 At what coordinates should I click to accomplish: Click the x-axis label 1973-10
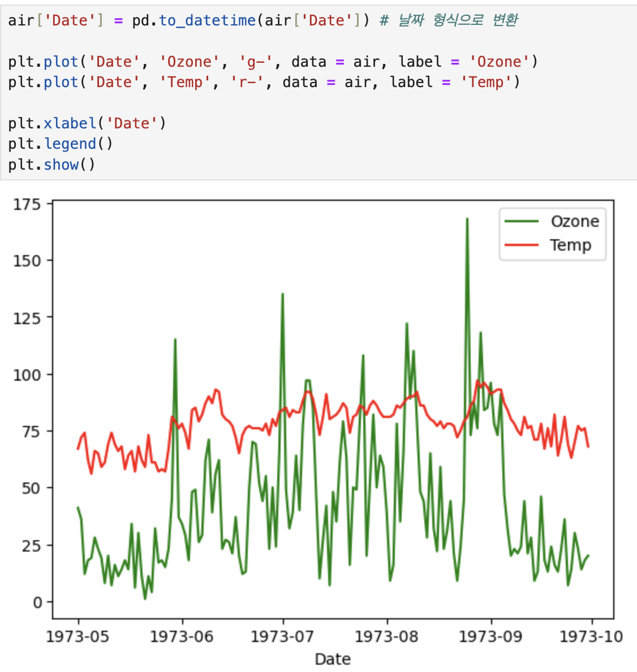tap(592, 636)
